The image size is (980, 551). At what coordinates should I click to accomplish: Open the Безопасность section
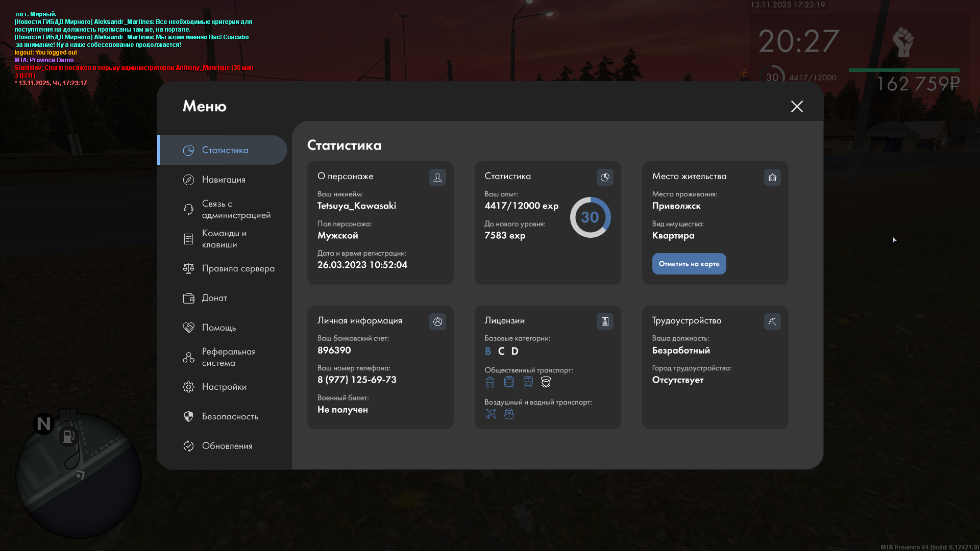pyautogui.click(x=230, y=416)
